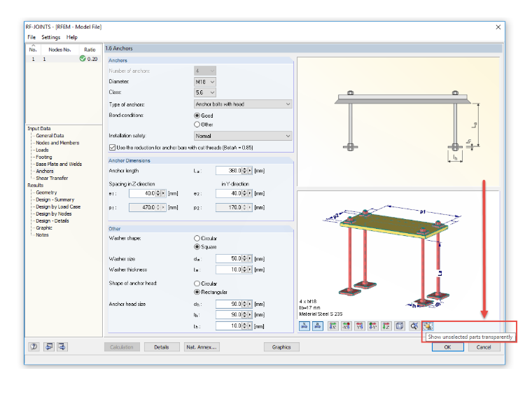Open Notes in results navigator
This screenshot has height=399, width=532.
(x=43, y=234)
